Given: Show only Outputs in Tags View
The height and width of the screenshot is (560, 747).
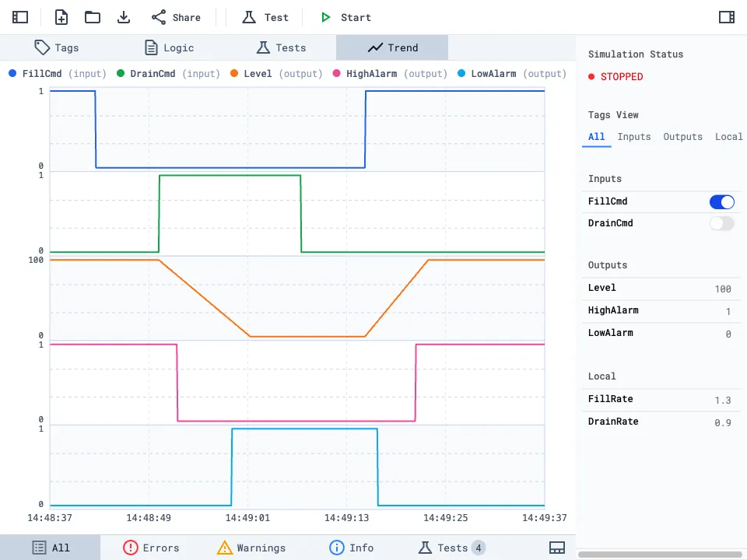Looking at the screenshot, I should click(x=682, y=136).
